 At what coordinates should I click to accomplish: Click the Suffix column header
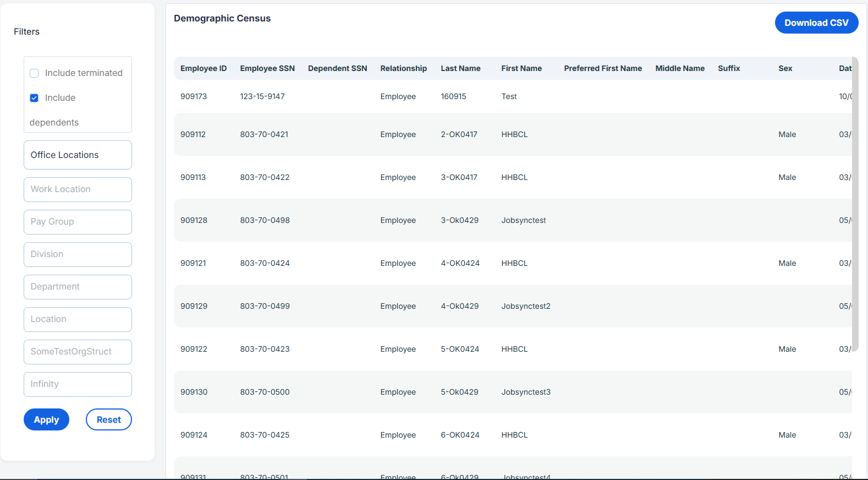click(729, 68)
